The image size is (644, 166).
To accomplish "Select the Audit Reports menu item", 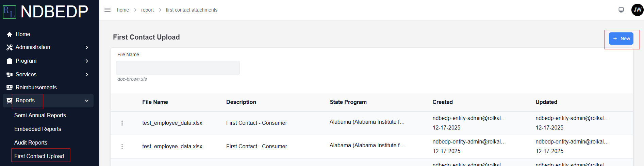I will click(31, 142).
